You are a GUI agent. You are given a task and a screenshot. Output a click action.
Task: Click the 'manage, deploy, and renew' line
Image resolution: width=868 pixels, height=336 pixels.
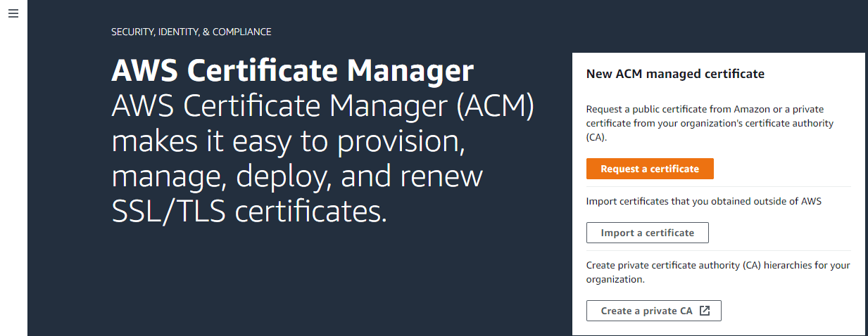tap(297, 176)
